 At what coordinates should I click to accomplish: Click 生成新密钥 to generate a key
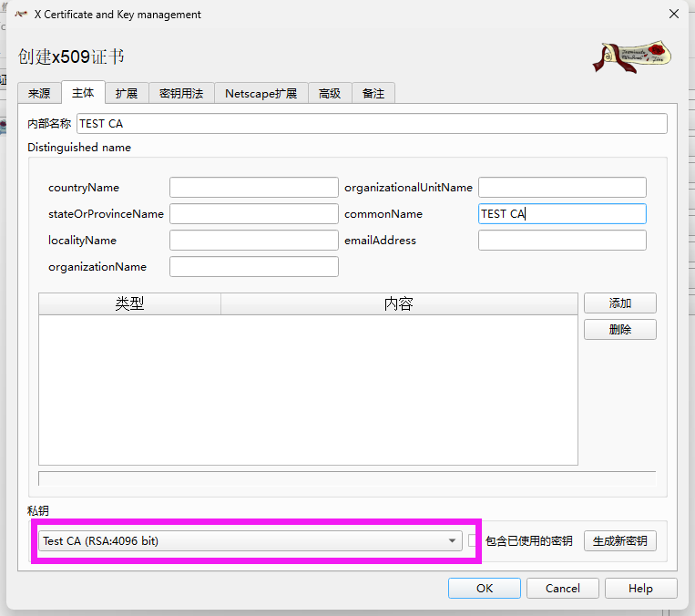[x=619, y=541]
